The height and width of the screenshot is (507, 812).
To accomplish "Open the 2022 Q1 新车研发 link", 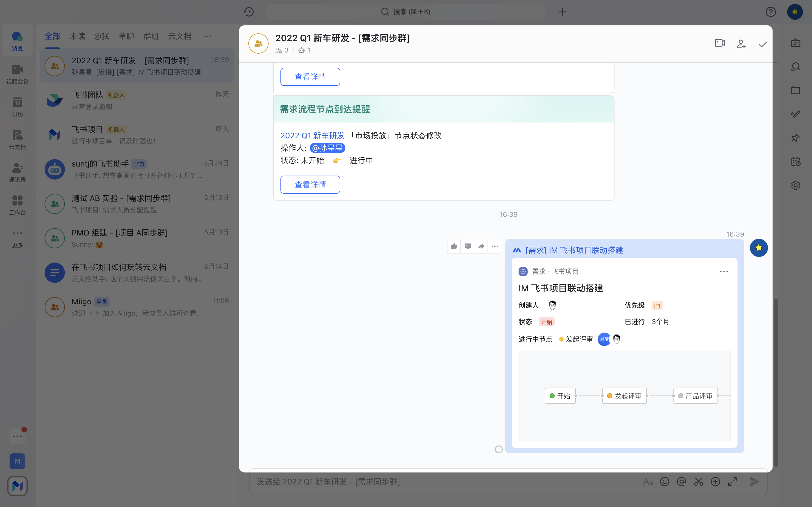I will pos(312,136).
